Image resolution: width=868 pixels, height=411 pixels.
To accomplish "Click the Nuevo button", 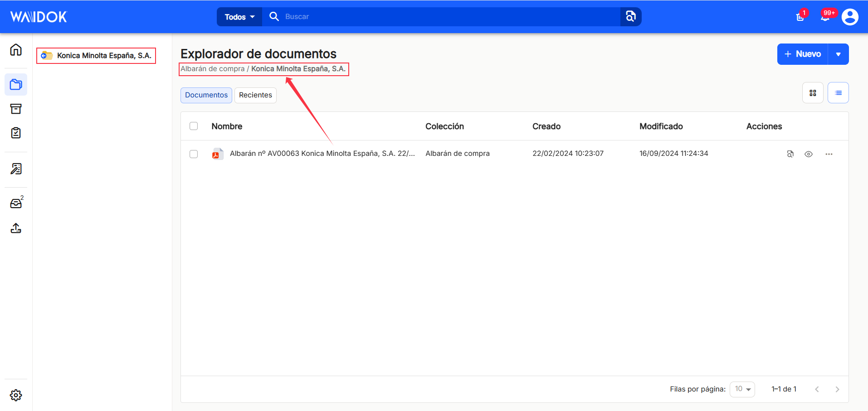I will click(803, 54).
